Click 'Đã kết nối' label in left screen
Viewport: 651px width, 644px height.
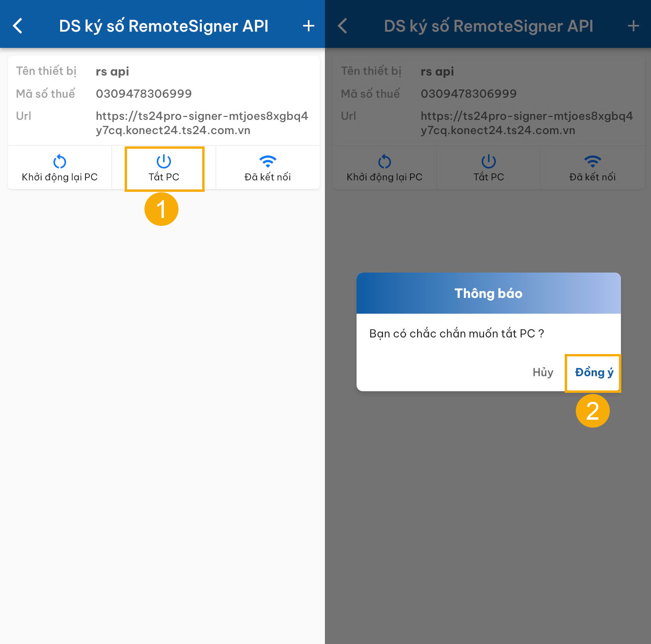click(268, 177)
